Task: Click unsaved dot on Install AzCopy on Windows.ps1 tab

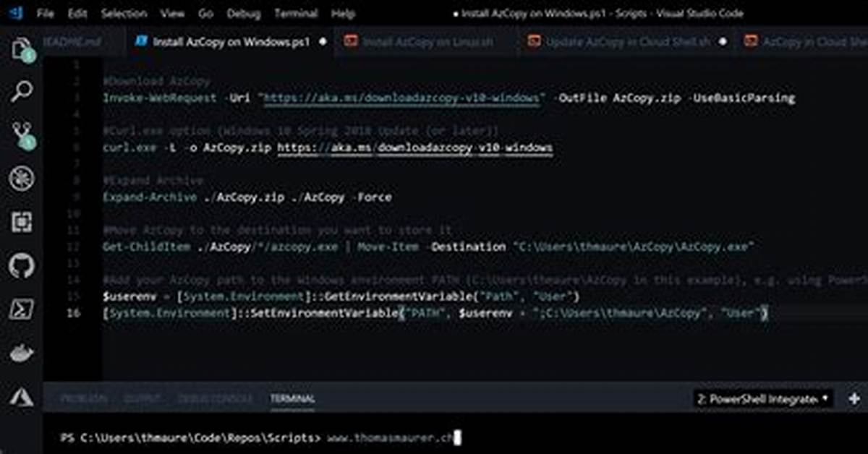Action: pyautogui.click(x=322, y=42)
